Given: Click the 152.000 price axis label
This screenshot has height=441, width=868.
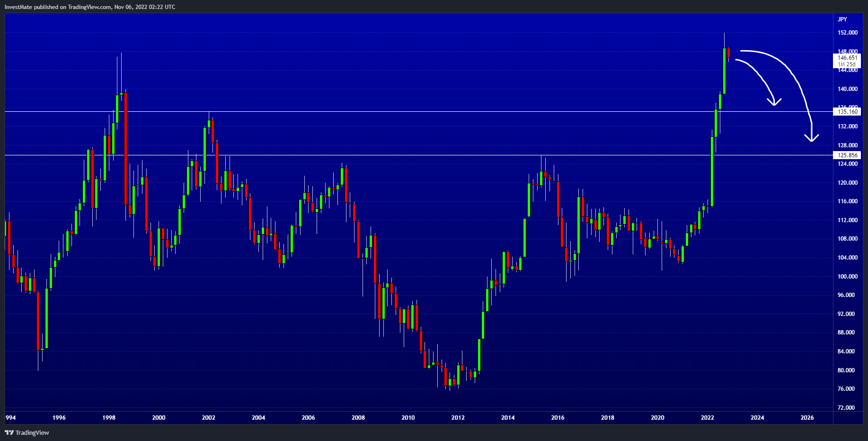Looking at the screenshot, I should [x=847, y=33].
